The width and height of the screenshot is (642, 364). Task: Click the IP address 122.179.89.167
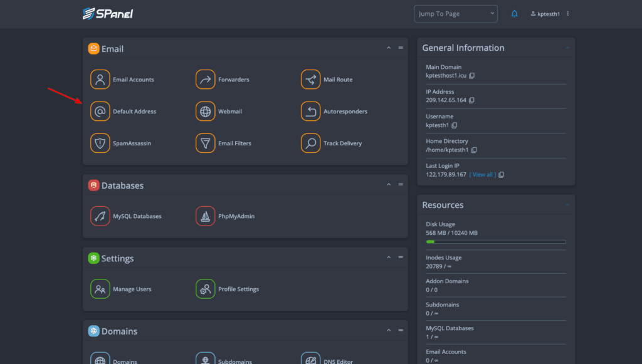point(446,175)
